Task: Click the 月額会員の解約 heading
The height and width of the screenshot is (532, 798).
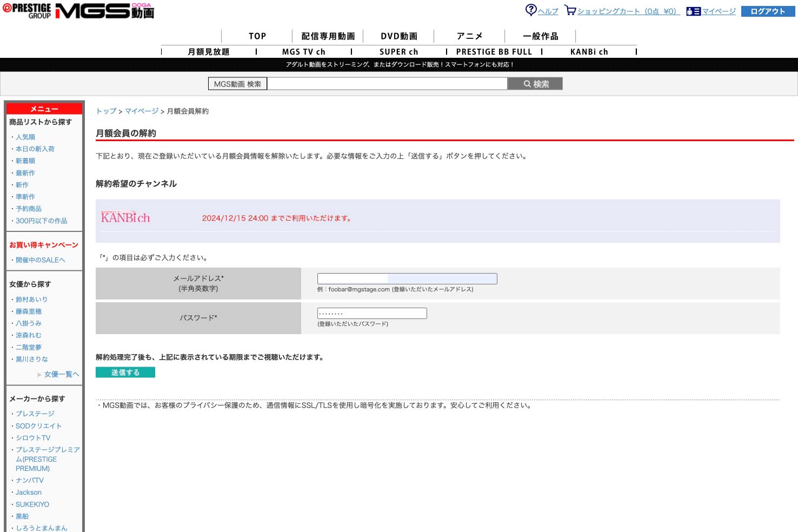Action: (126, 133)
